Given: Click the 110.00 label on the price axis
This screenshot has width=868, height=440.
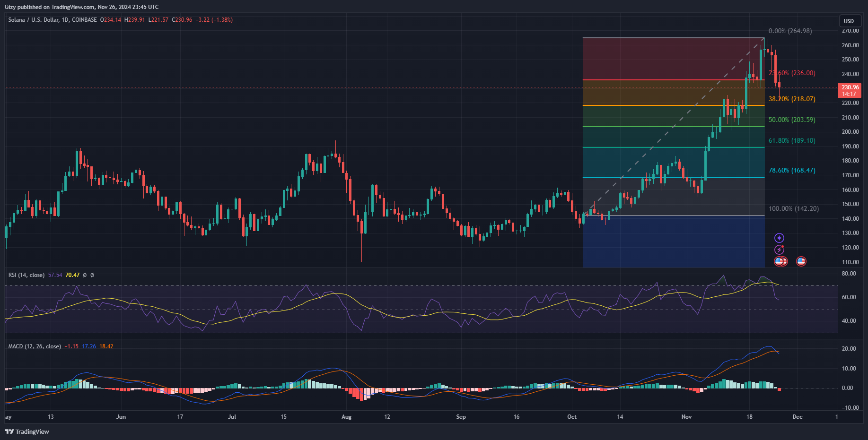Looking at the screenshot, I should point(850,262).
